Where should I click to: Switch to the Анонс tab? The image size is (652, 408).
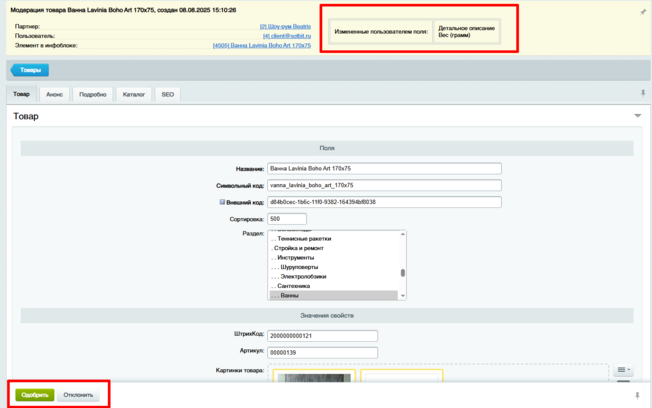(55, 94)
